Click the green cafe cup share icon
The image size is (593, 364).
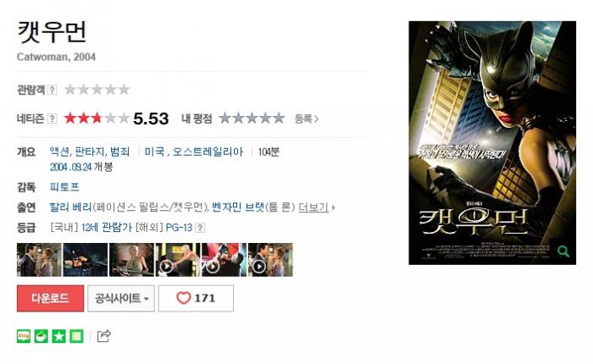point(42,336)
